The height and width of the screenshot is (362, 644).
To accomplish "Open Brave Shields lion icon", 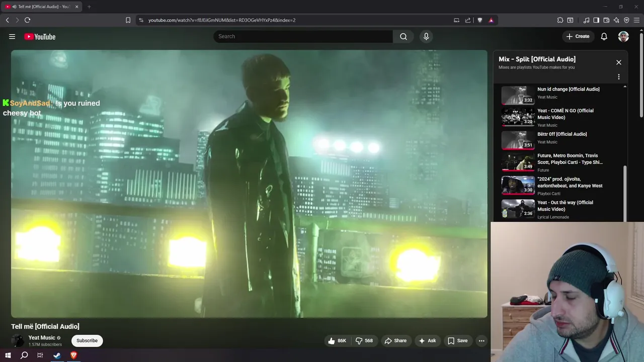I will tap(479, 20).
